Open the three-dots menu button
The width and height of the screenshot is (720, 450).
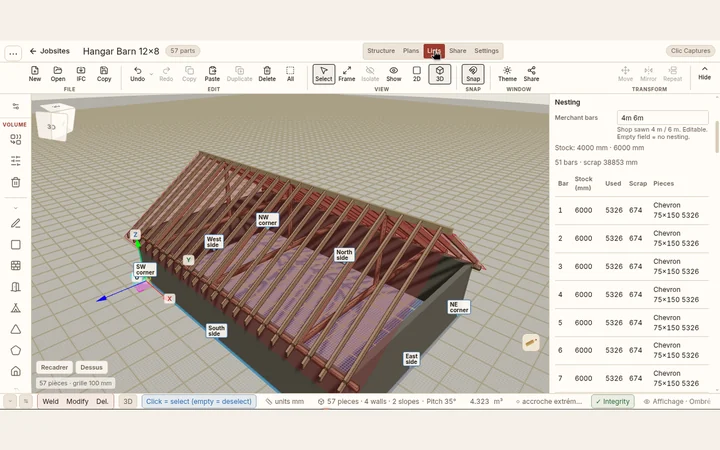pyautogui.click(x=13, y=53)
